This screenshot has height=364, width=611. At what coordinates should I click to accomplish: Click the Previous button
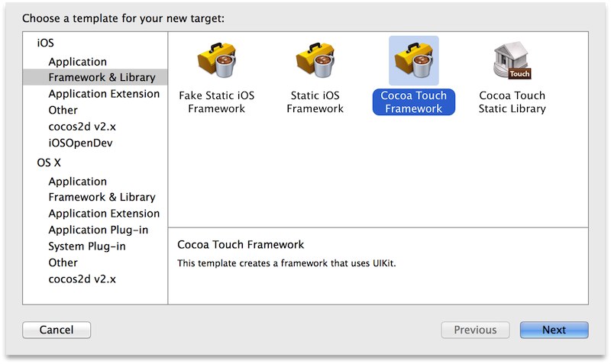475,330
